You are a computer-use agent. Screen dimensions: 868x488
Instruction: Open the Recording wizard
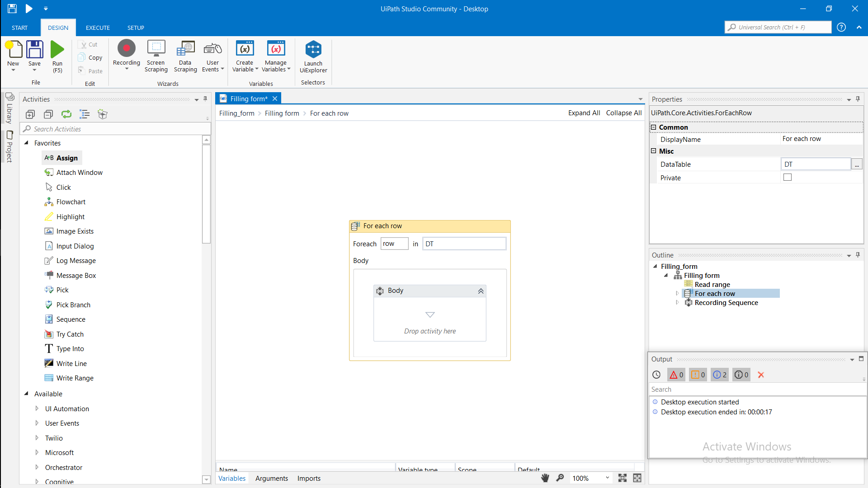tap(126, 54)
